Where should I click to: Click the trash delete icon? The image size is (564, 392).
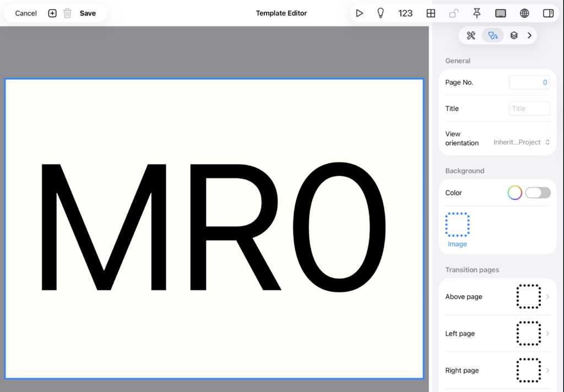click(x=67, y=13)
